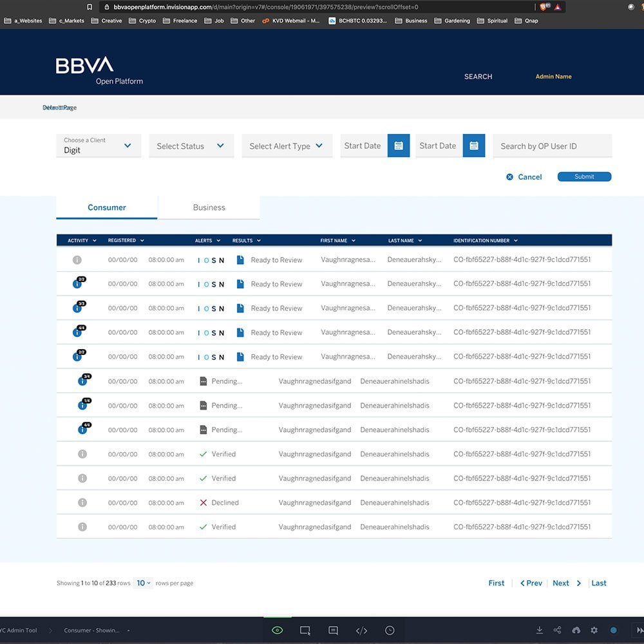
Task: Click the share icon in bottom toolbar
Action: coord(558,630)
